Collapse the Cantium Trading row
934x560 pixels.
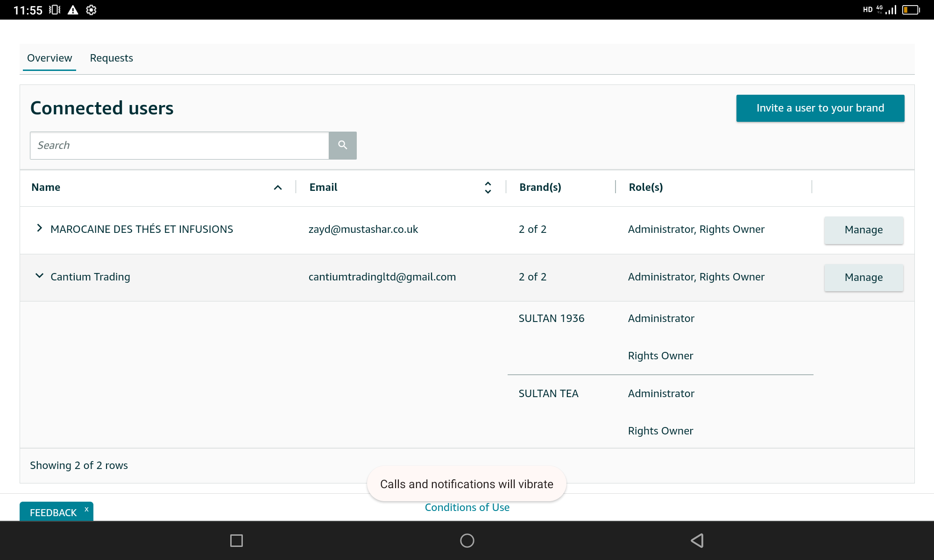coord(40,276)
